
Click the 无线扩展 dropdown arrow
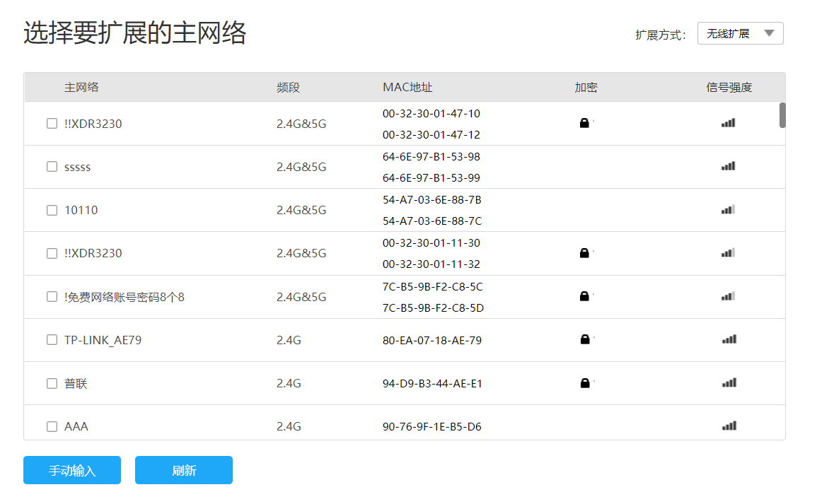[769, 33]
